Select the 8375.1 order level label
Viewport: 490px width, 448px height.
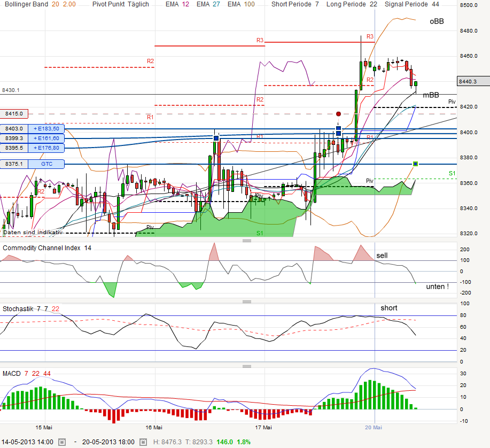click(x=14, y=164)
